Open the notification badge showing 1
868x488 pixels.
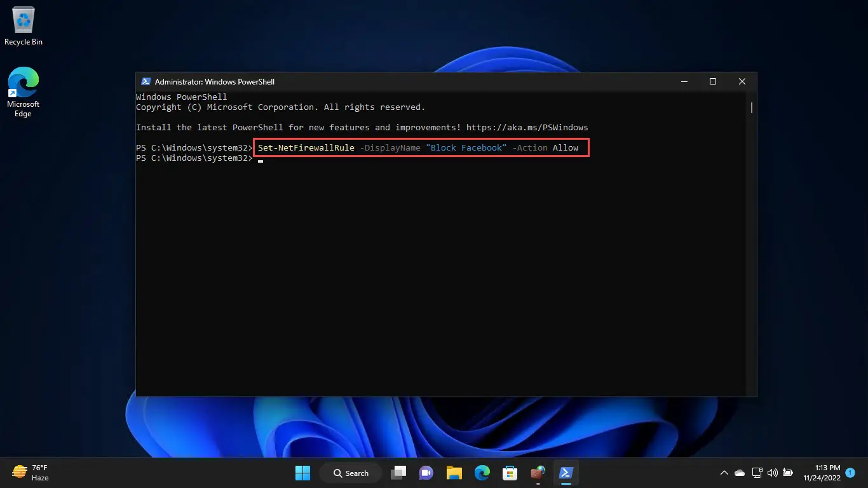(x=850, y=473)
